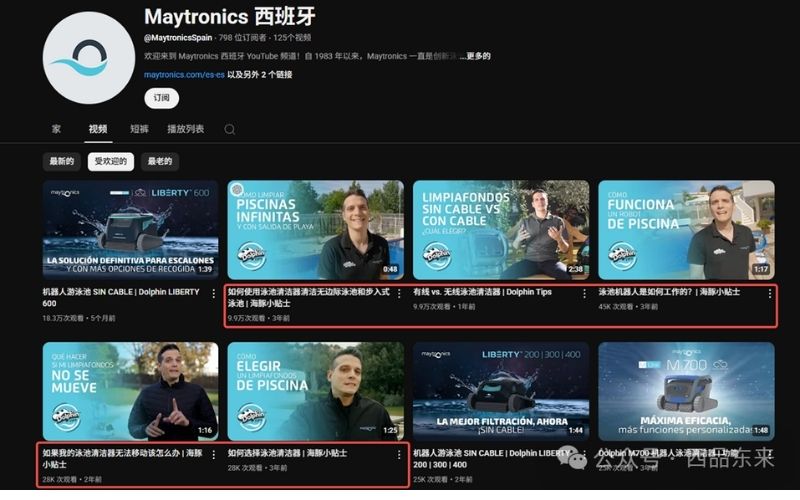Open options menu for infinity pools video
The width and height of the screenshot is (800, 500).
[399, 293]
